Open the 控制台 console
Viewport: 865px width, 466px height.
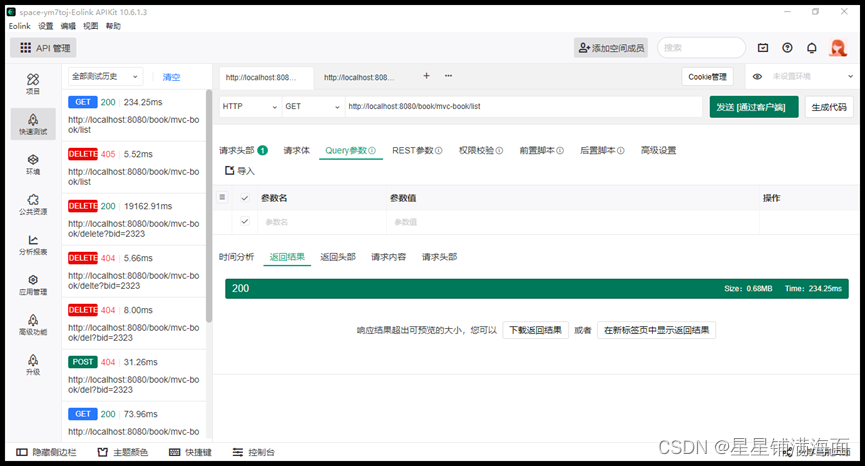[x=254, y=452]
